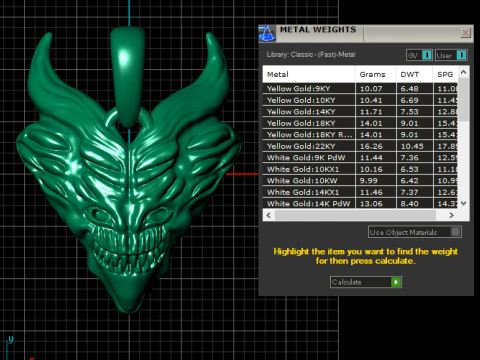Select the White Gold:14KX1 row
Image resolution: width=480 pixels, height=360 pixels.
(x=360, y=192)
